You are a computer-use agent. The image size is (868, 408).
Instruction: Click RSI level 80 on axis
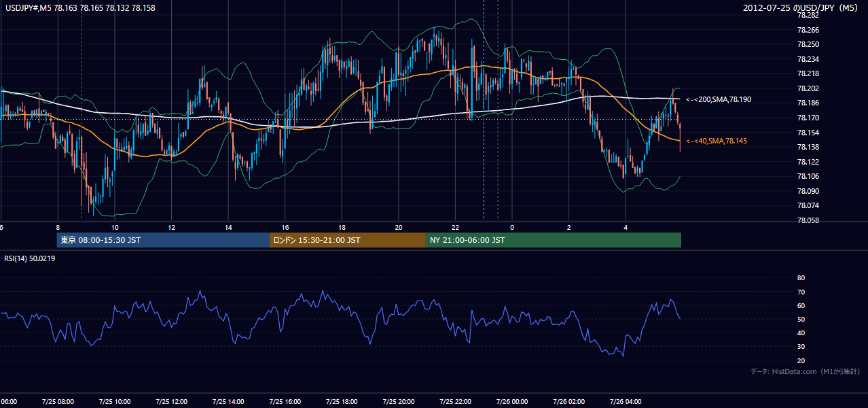[801, 278]
